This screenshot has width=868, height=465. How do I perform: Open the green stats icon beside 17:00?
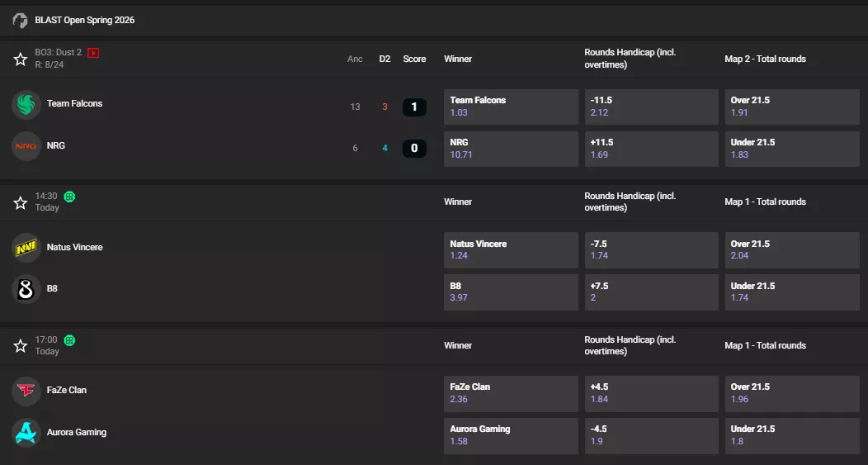click(70, 339)
